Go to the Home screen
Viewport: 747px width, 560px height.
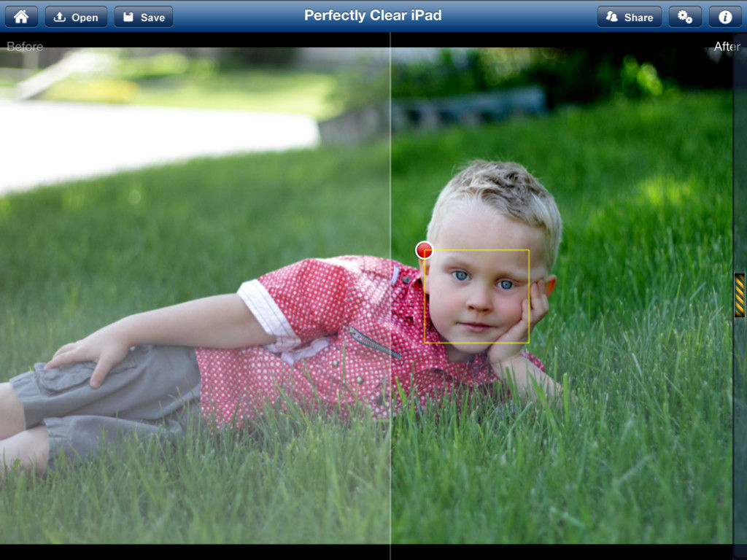click(21, 17)
